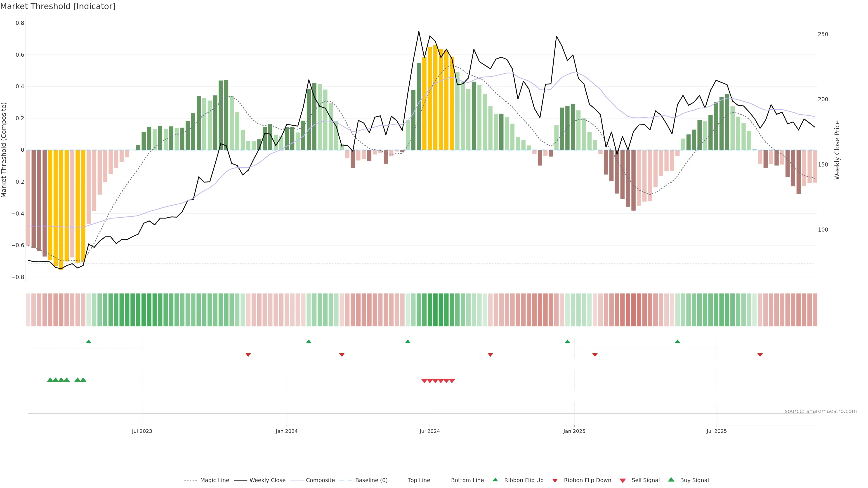
Task: Click the source: sharemaestro.com text
Action: pyautogui.click(x=821, y=411)
